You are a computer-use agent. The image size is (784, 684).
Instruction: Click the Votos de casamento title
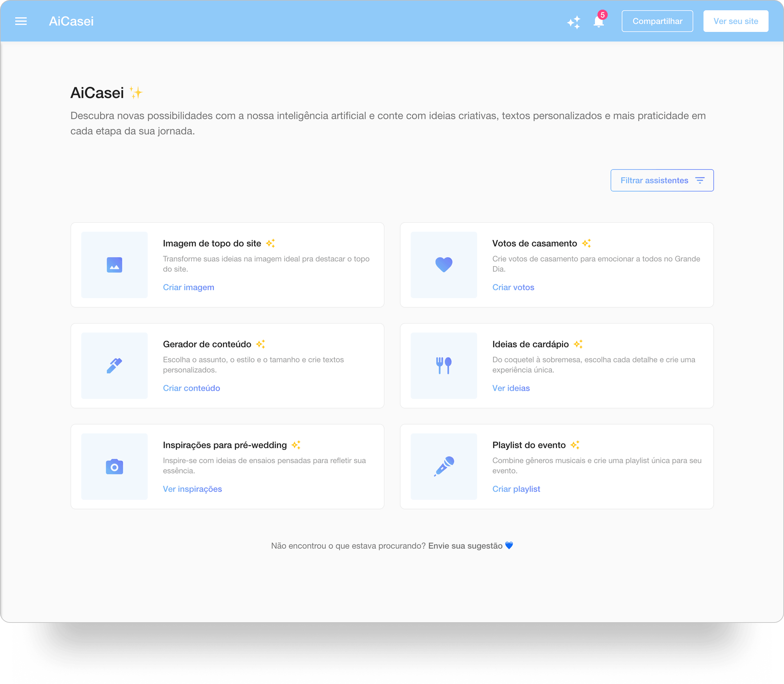click(535, 243)
